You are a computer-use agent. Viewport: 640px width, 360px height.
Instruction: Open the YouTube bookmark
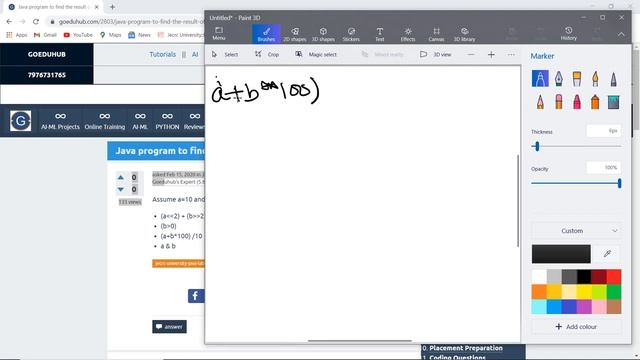78,35
